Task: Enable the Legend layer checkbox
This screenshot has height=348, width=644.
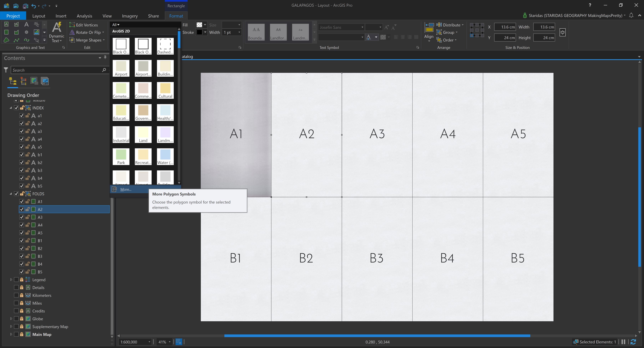Action: (16, 280)
